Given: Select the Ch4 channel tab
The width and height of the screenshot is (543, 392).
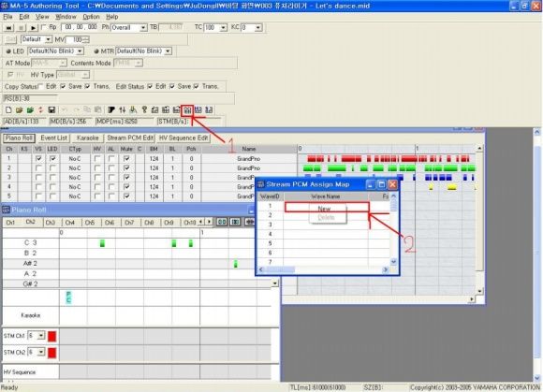Looking at the screenshot, I should point(70,223).
